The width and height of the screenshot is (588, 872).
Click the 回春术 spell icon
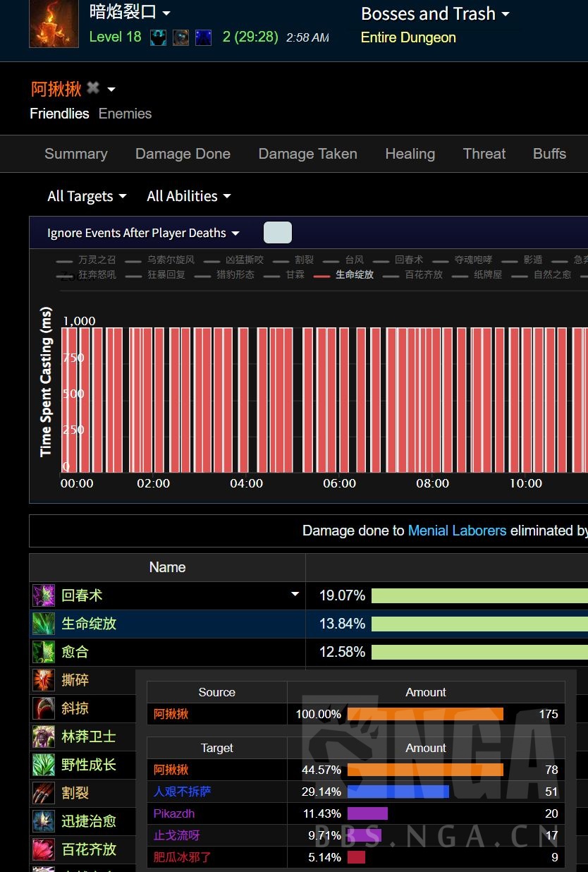44,595
